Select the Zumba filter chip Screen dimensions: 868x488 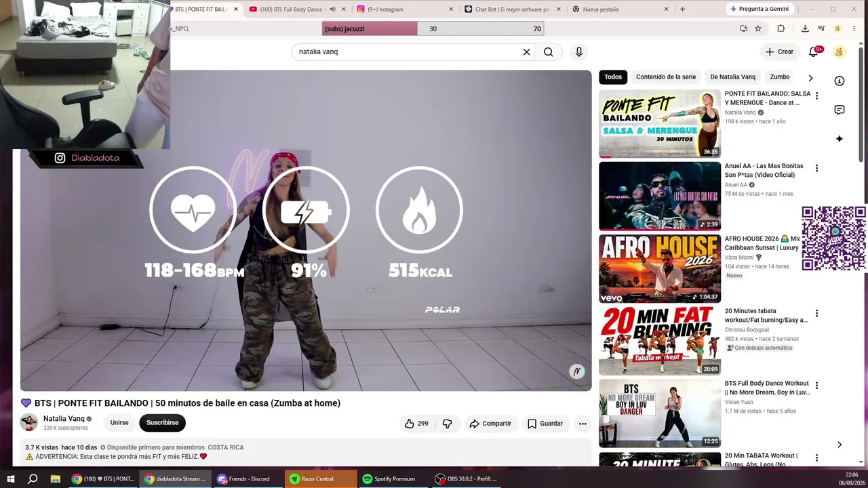(780, 77)
